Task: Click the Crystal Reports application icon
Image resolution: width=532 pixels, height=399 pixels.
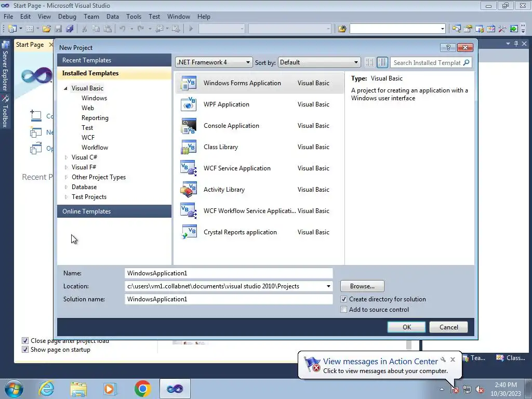Action: tap(189, 232)
